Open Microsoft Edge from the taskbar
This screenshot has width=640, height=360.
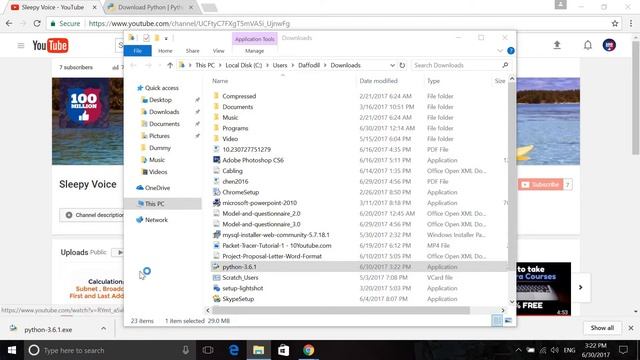233,350
